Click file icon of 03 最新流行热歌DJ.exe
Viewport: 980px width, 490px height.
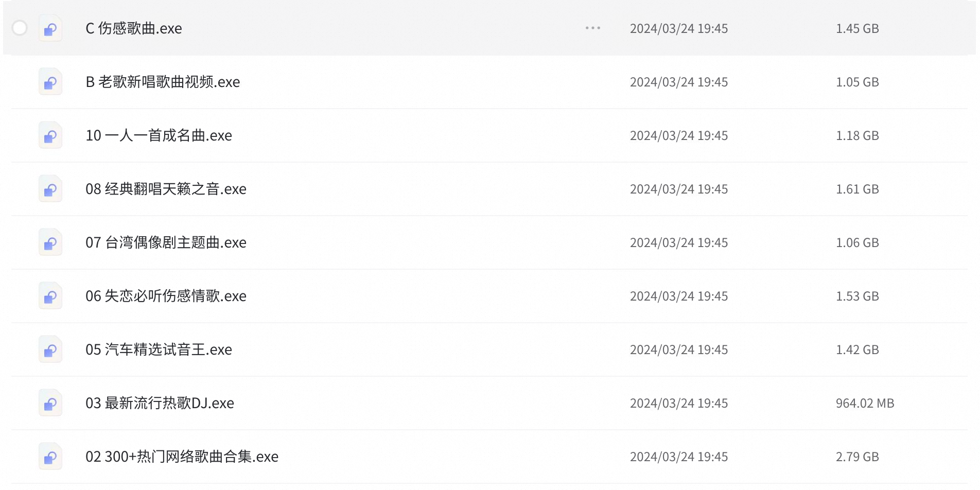click(50, 403)
